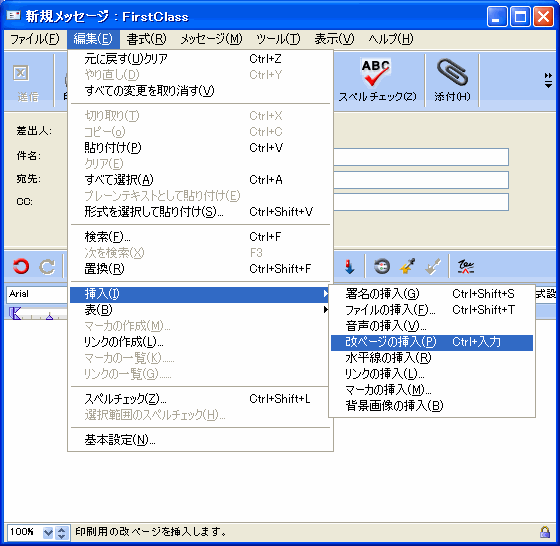Click the yellow guitar-shaped marker icon
The height and width of the screenshot is (546, 560).
(408, 266)
